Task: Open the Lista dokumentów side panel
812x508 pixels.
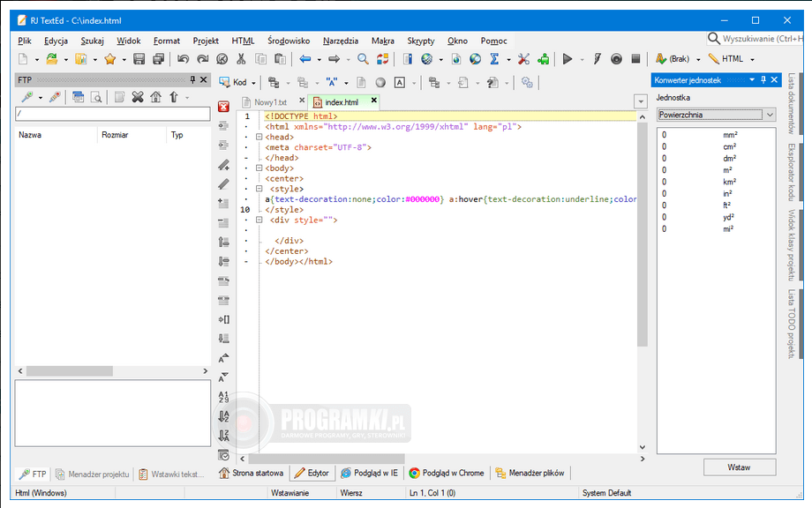Action: tap(791, 103)
